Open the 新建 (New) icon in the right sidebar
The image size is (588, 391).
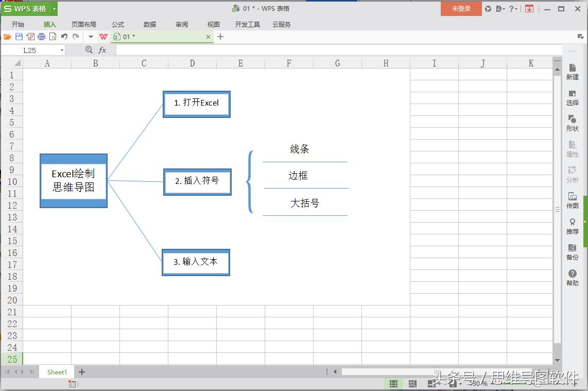(572, 72)
